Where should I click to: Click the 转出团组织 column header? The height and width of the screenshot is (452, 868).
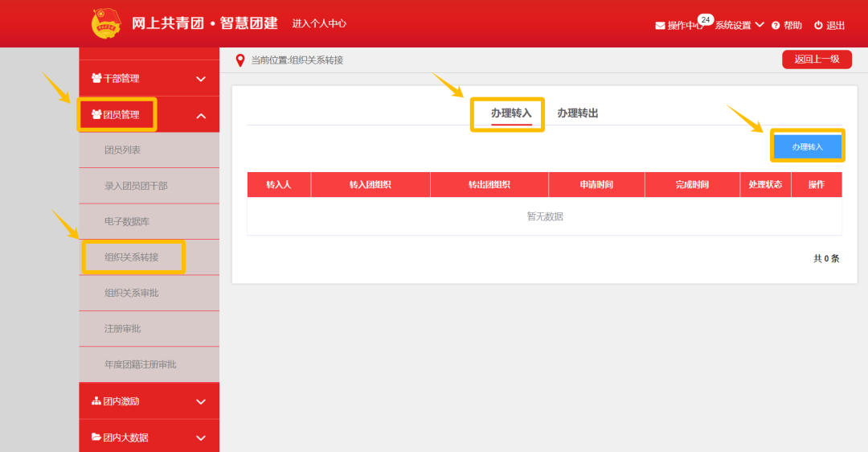[x=489, y=184]
